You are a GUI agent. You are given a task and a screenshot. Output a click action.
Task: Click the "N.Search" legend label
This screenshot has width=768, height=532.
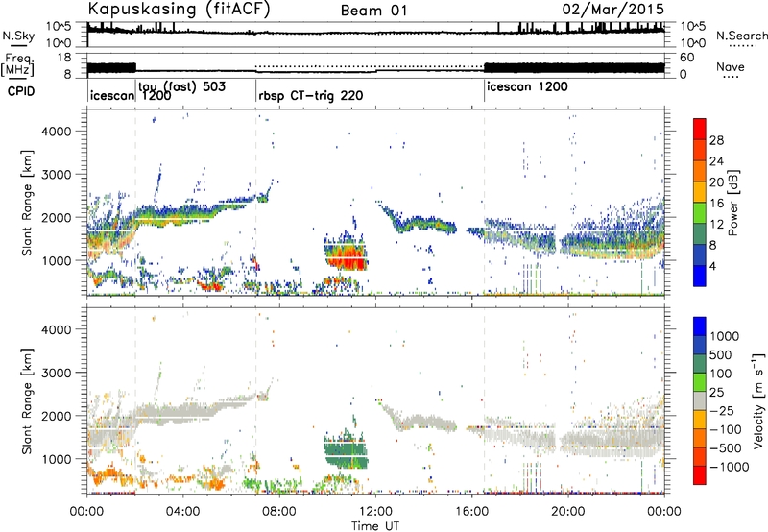[741, 36]
